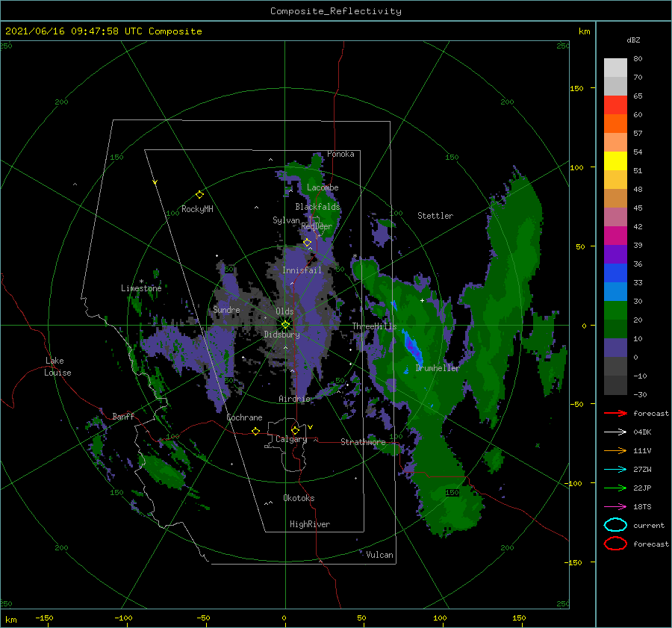The height and width of the screenshot is (628, 672).
Task: Click the Cochrane city label
Action: (x=244, y=417)
